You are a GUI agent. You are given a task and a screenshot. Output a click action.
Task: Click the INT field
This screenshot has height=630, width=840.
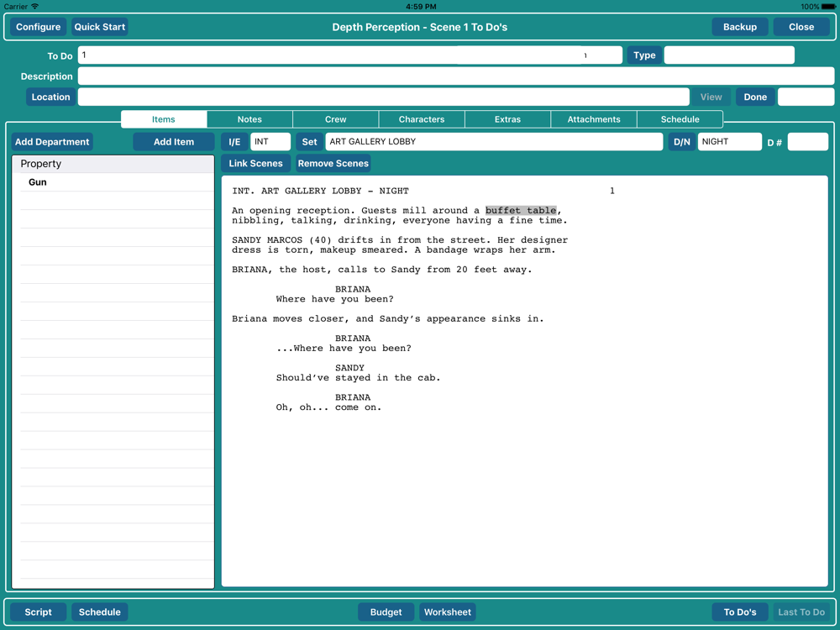[x=270, y=142]
